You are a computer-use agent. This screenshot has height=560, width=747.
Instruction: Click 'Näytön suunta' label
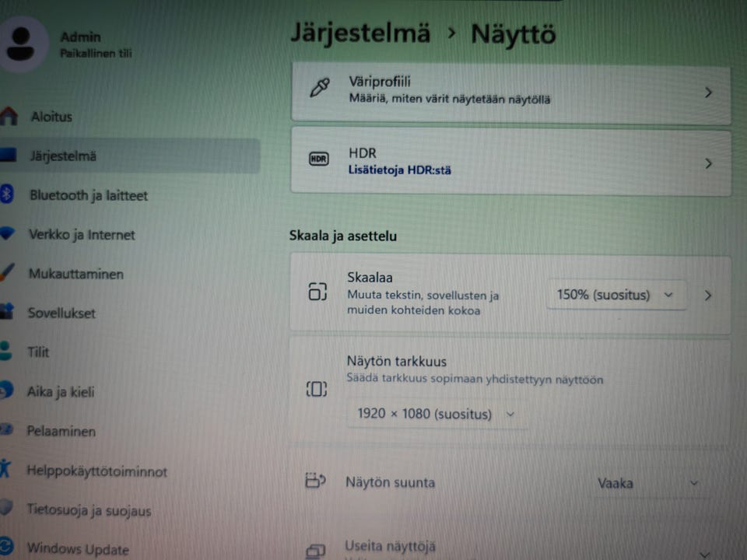tap(390, 482)
